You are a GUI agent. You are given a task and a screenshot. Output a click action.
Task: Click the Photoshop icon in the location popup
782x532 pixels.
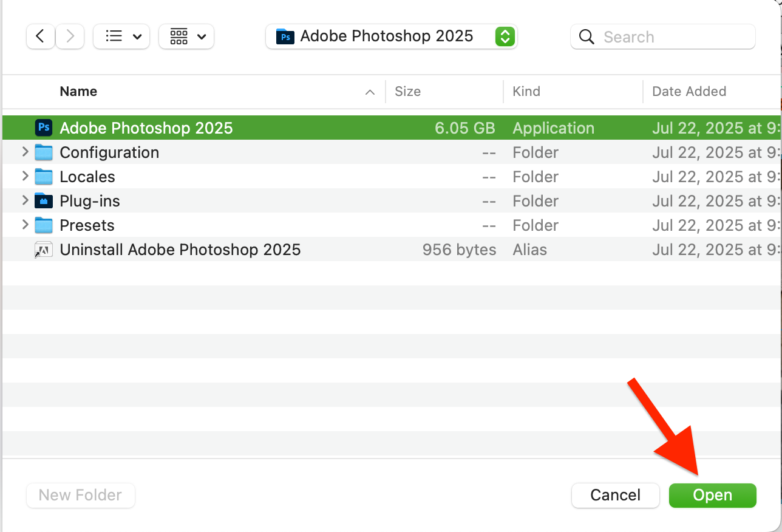285,36
